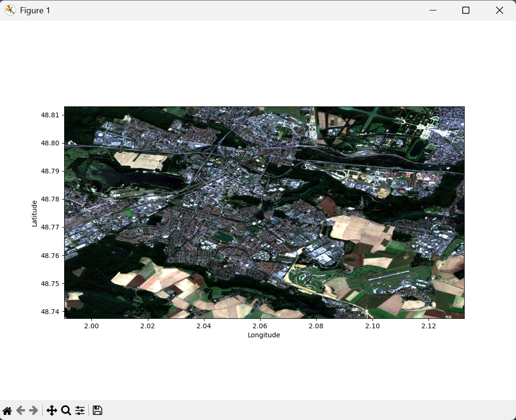516x420 pixels.
Task: Click the 48.74 latitude tick label
Action: 50,312
